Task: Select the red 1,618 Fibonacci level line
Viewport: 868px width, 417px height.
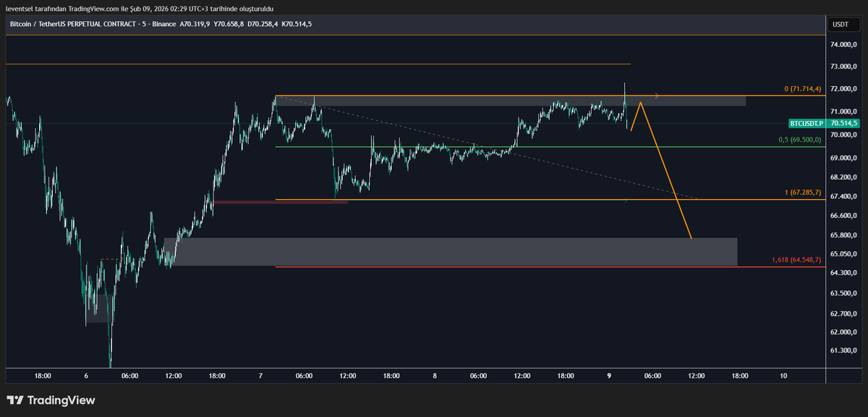Action: [550, 267]
